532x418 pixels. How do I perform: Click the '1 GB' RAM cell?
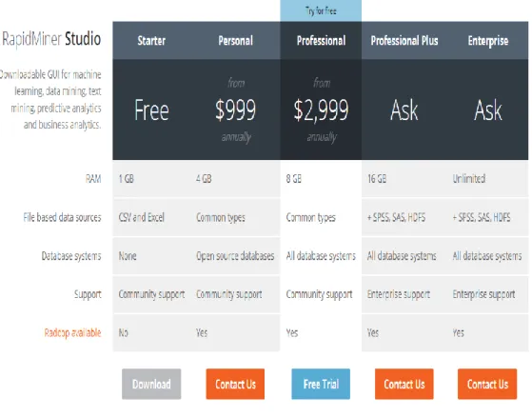point(127,179)
